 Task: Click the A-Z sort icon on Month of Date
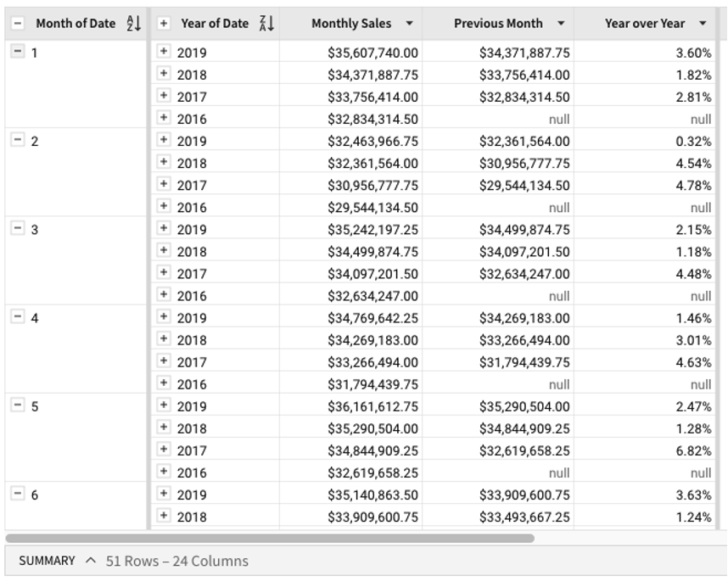pyautogui.click(x=133, y=24)
